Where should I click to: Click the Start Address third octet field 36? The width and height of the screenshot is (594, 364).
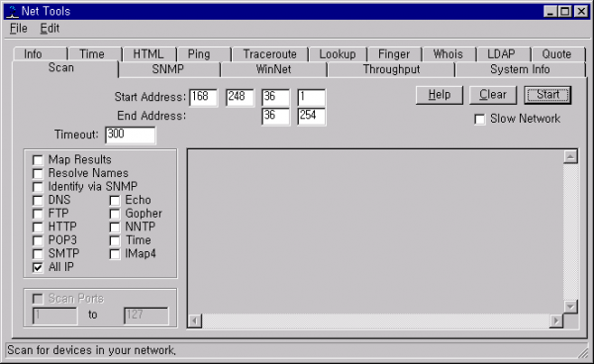pyautogui.click(x=276, y=98)
